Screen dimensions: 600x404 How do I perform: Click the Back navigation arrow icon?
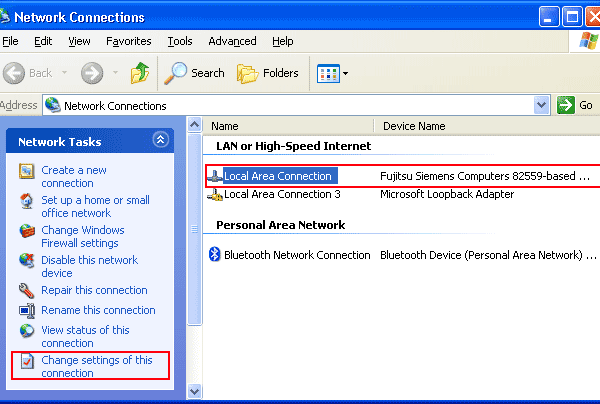(x=15, y=73)
